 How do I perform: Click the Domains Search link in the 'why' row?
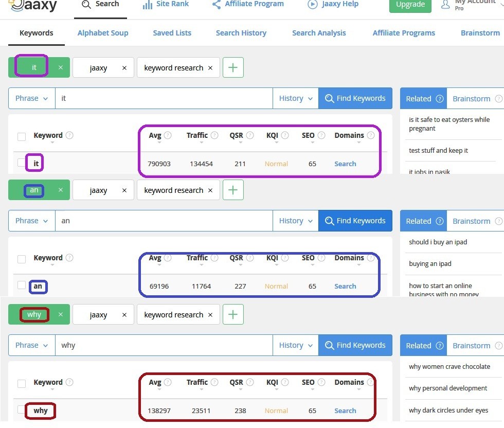pyautogui.click(x=345, y=411)
